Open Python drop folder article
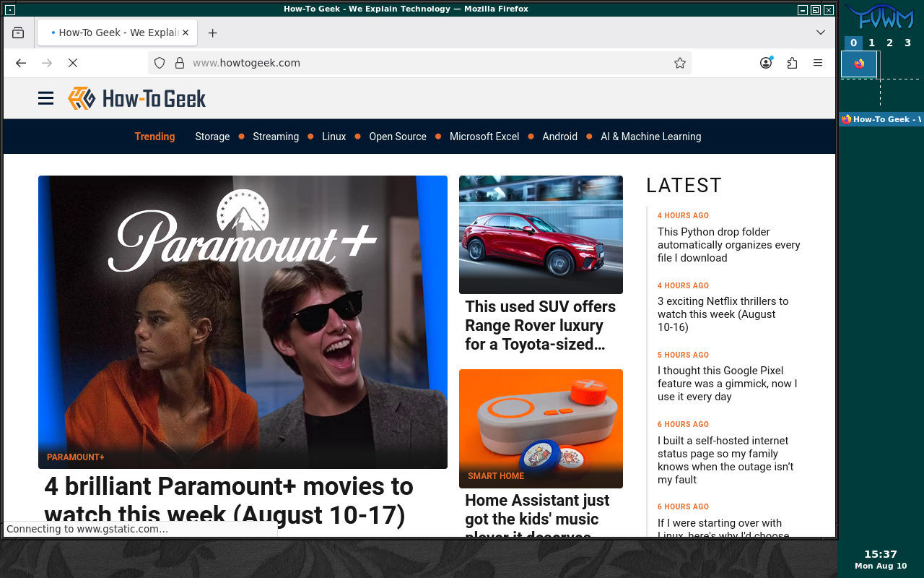This screenshot has width=924, height=578. click(729, 245)
